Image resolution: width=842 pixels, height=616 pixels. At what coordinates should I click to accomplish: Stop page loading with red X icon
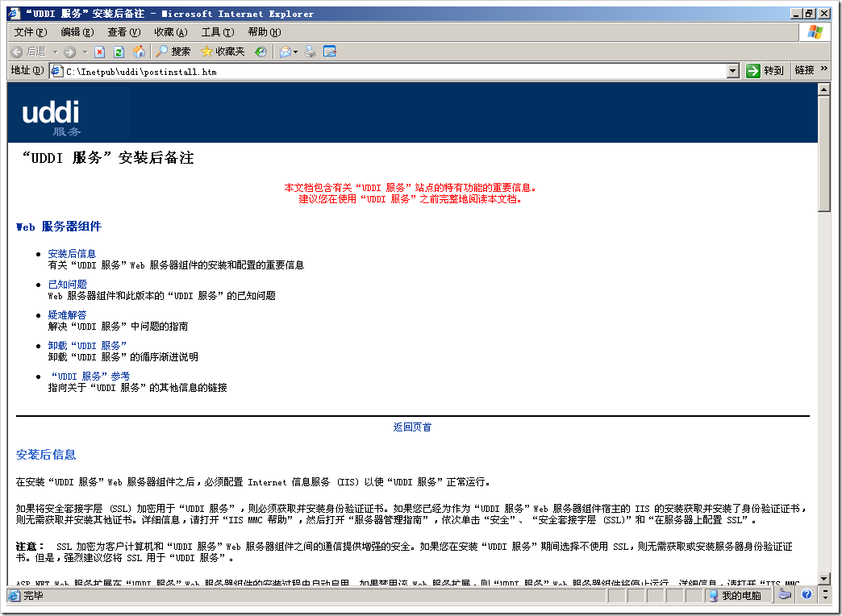pos(99,52)
